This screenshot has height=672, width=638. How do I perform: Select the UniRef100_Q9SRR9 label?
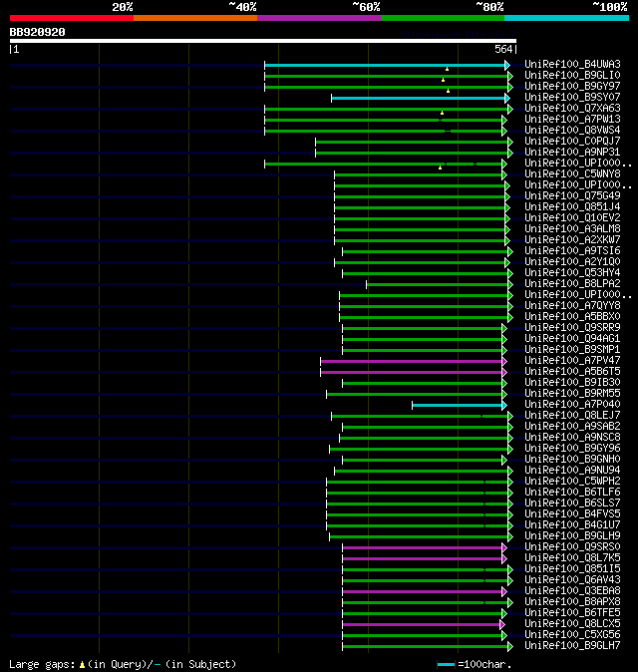pos(572,327)
